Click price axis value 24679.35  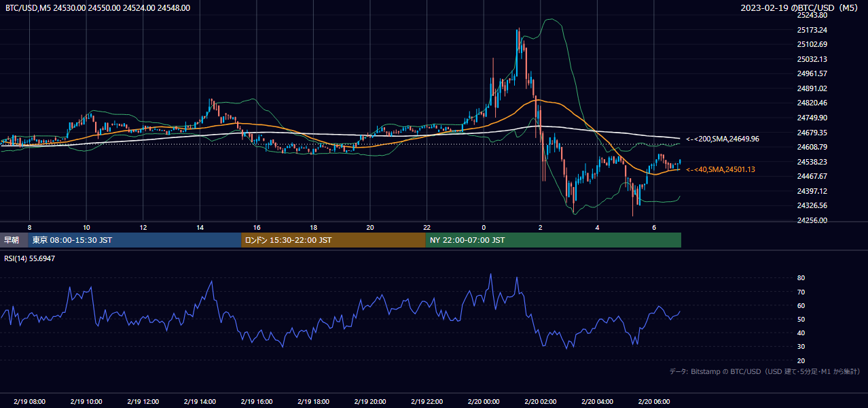coord(812,133)
